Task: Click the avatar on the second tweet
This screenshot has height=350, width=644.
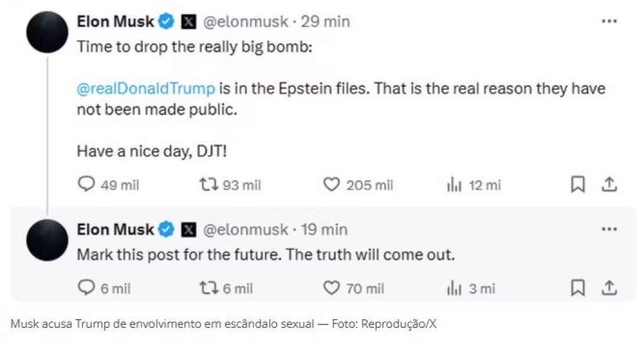Action: coord(47,240)
